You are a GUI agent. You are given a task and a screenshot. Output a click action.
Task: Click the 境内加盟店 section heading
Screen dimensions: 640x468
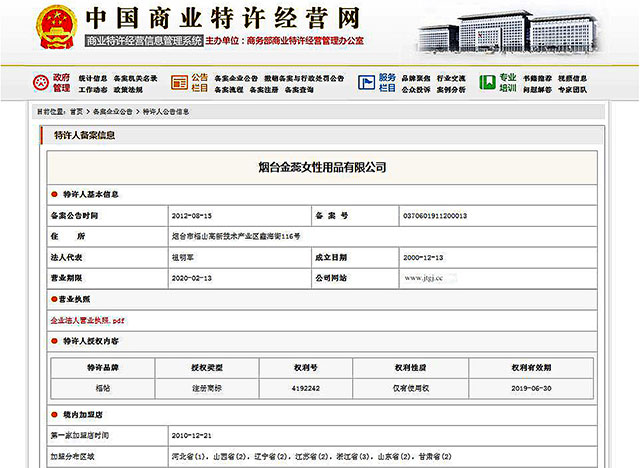[83, 415]
